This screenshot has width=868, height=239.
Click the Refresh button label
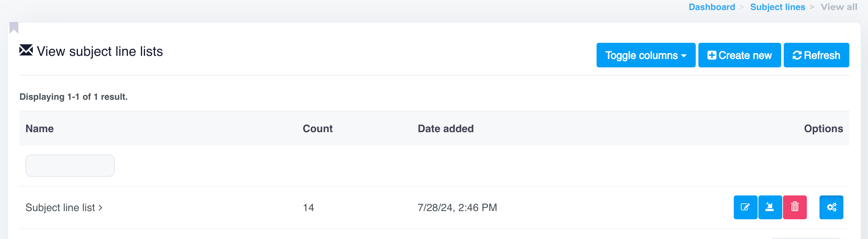pos(822,55)
